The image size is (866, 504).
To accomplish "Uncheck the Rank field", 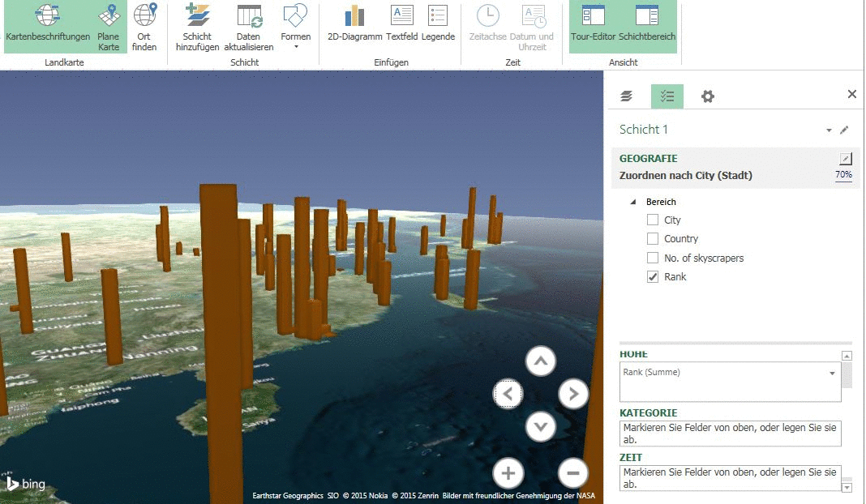I will (x=652, y=276).
